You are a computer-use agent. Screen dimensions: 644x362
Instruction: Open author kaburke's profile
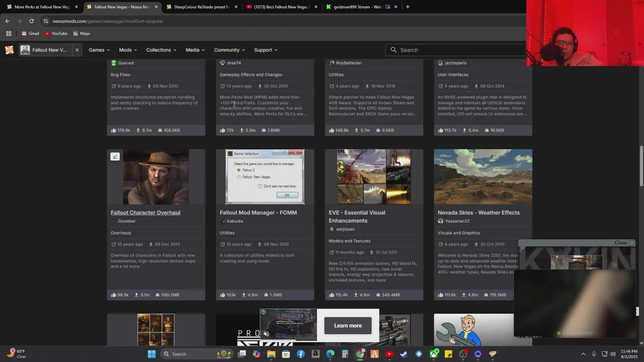point(235,221)
